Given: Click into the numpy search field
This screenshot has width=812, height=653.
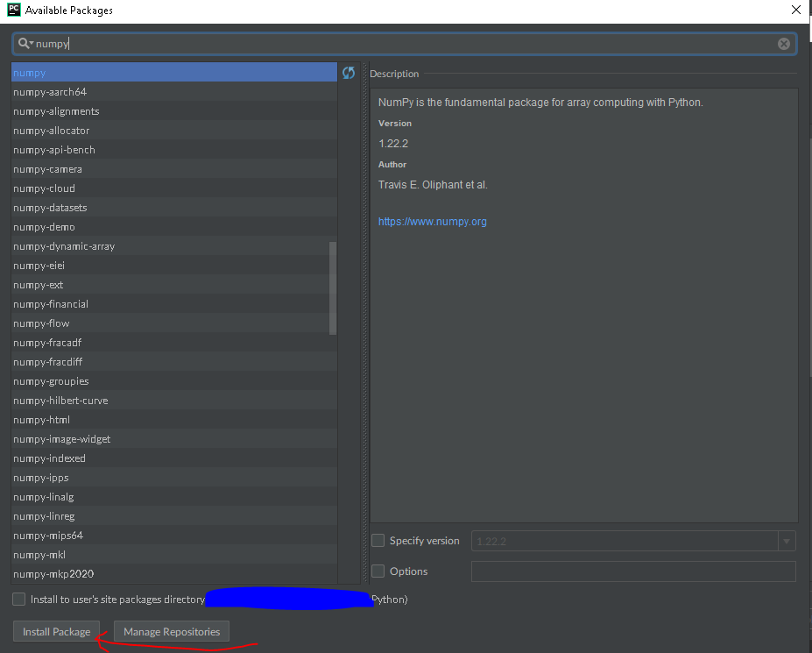Looking at the screenshot, I should (404, 44).
